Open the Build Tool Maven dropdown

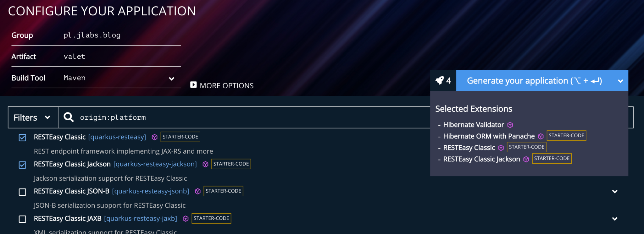pos(171,79)
